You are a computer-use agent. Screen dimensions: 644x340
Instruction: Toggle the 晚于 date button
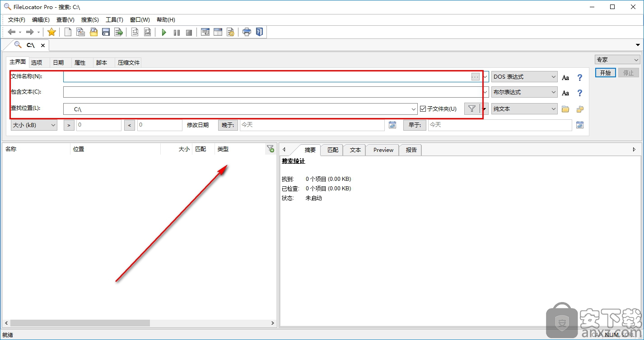click(228, 125)
